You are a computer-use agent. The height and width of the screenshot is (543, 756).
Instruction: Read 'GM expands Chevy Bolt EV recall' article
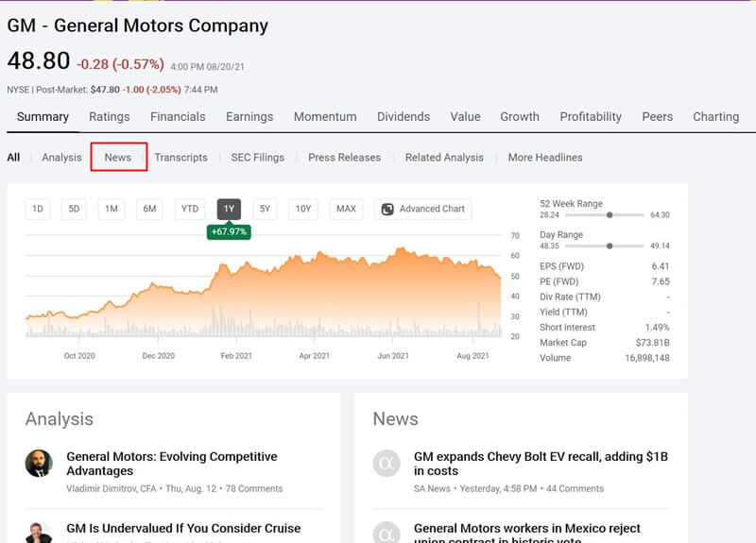tap(541, 464)
